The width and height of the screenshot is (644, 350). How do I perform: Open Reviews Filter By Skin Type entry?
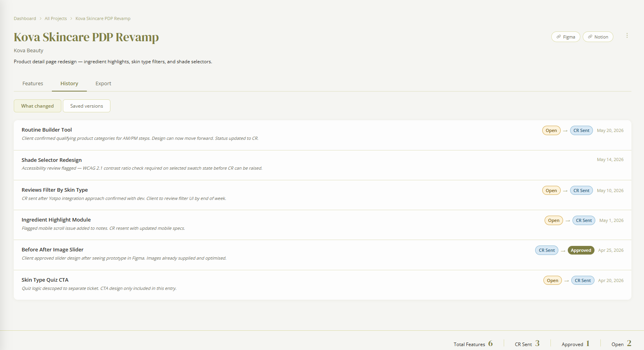(x=322, y=195)
